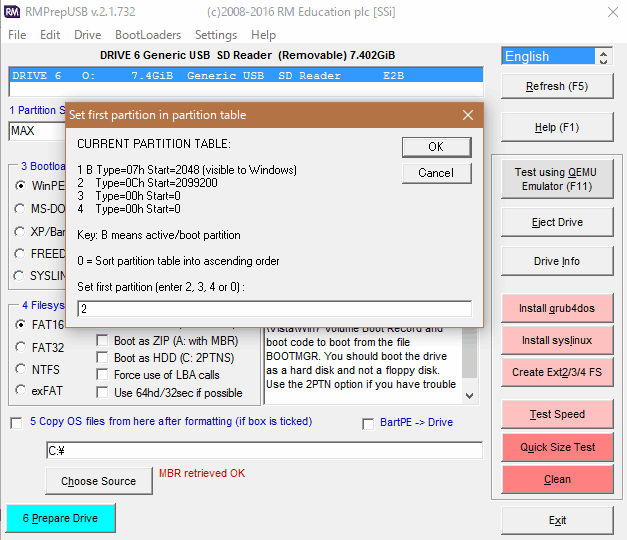Image resolution: width=627 pixels, height=540 pixels.
Task: Tick the BartPE -> Drive checkbox
Action: point(368,424)
